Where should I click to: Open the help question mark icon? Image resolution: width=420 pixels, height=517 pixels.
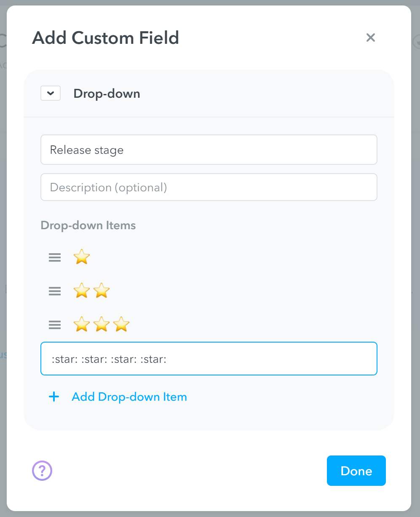42,471
